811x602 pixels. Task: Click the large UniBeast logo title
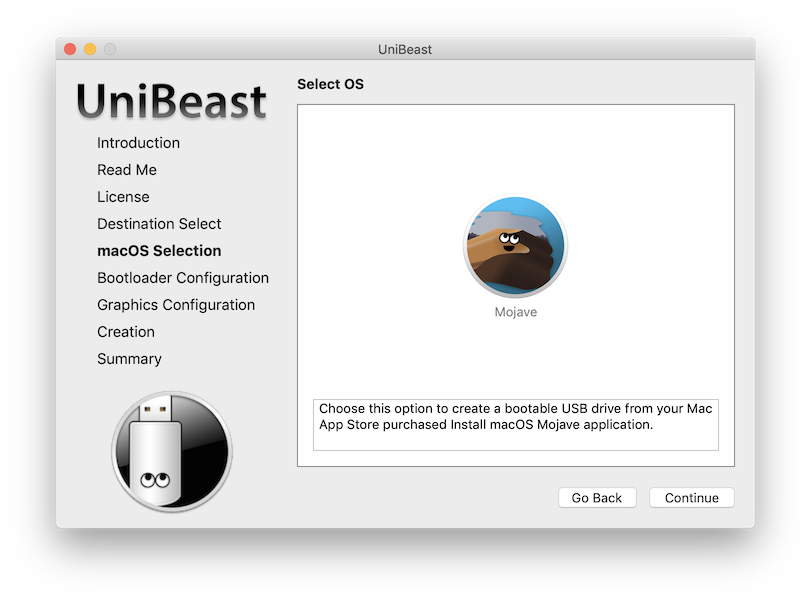pos(171,101)
